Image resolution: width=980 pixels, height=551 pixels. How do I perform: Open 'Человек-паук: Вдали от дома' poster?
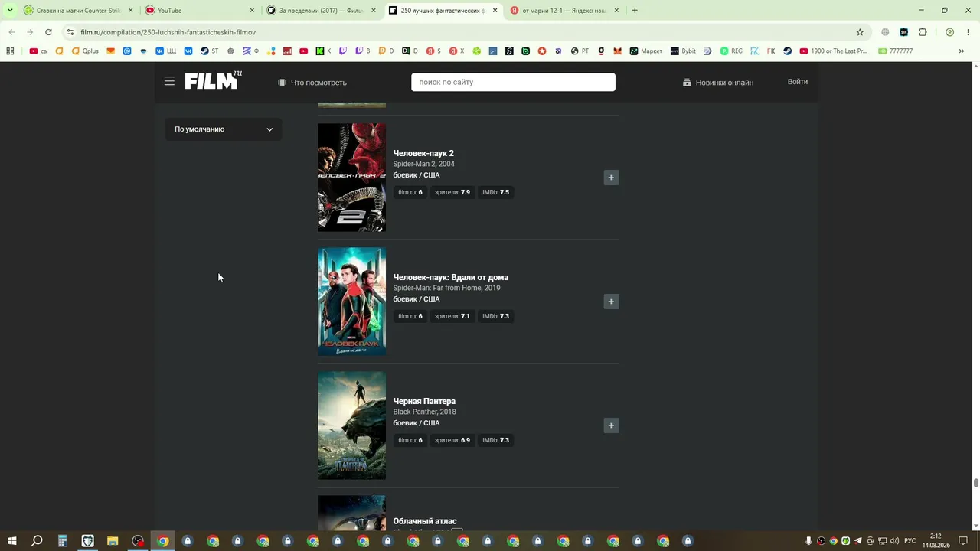coord(351,302)
